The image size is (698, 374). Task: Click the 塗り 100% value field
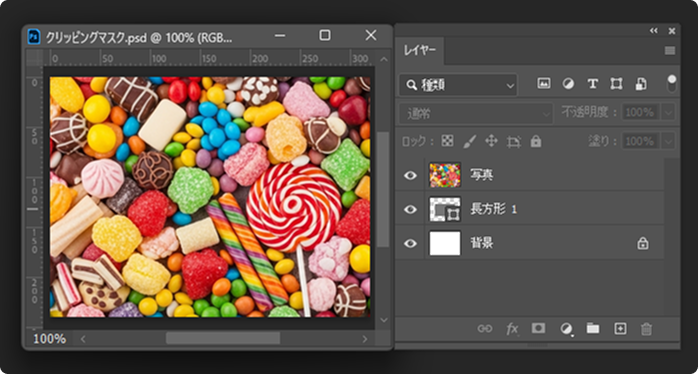(x=641, y=142)
